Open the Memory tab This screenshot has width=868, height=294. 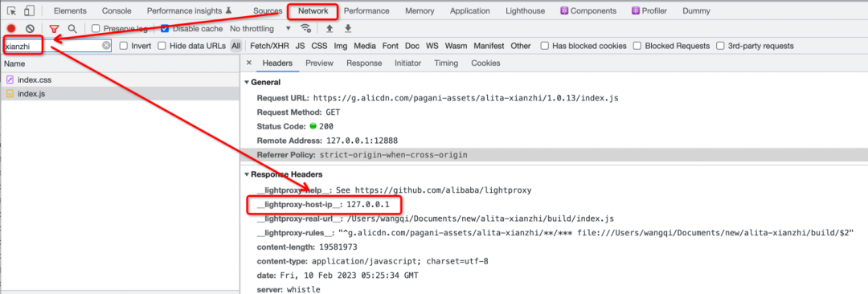pos(420,11)
